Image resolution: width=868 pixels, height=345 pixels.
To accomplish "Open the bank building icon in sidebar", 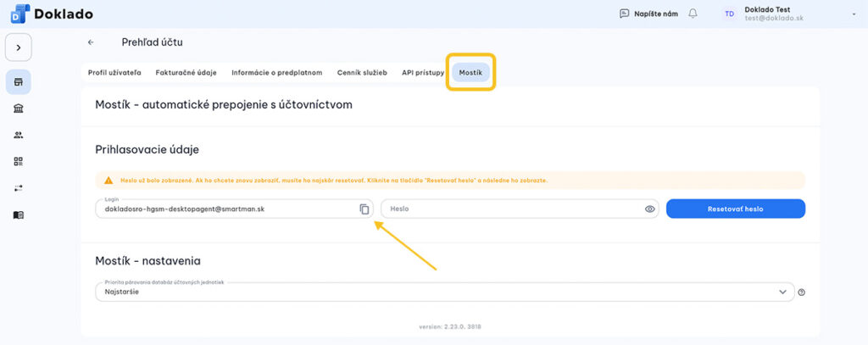I will tap(19, 109).
